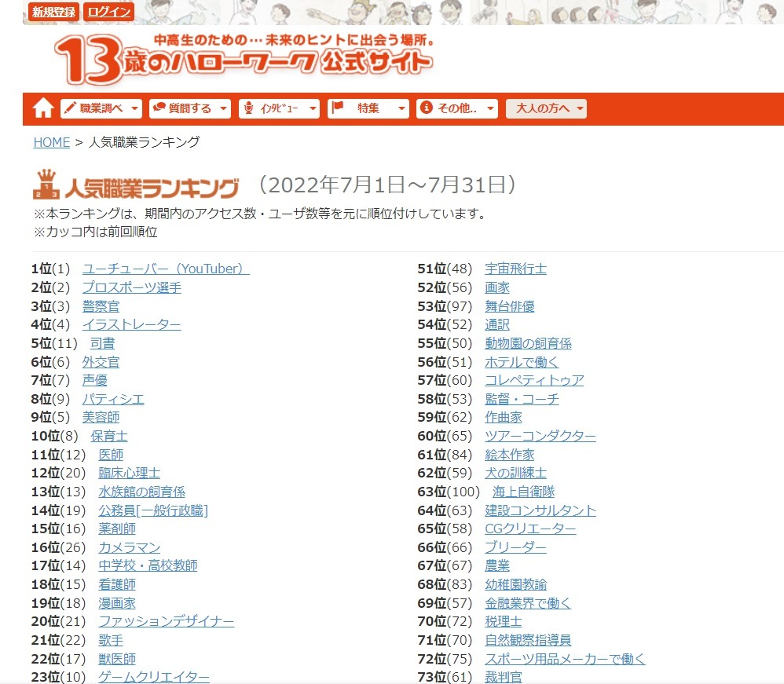The height and width of the screenshot is (684, 784).
Task: Click the crown podium ranking icon
Action: (46, 185)
